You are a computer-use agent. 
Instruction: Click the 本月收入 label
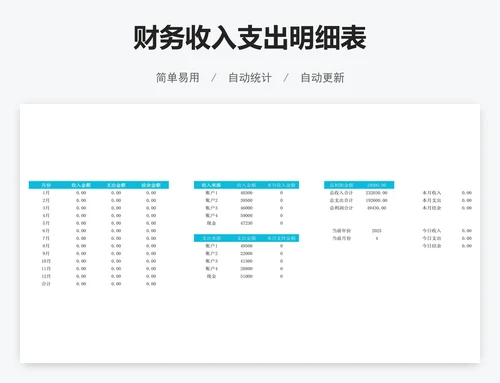point(432,193)
